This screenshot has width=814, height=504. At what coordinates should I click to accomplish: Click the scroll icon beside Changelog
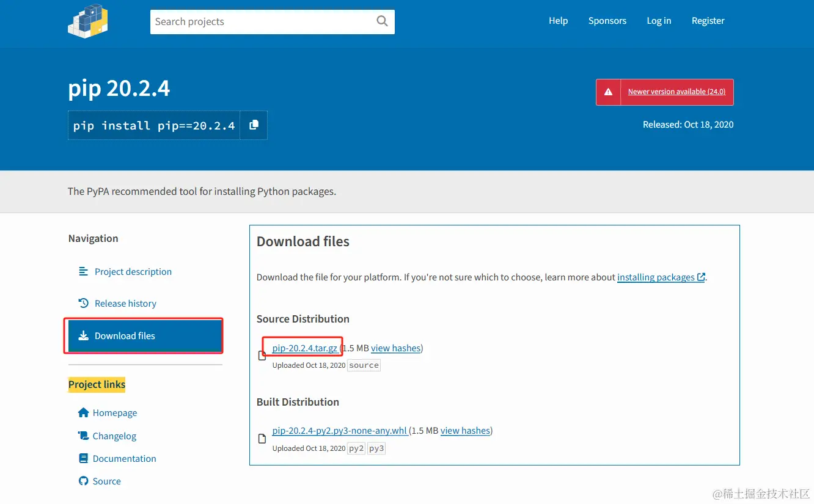[x=84, y=436]
